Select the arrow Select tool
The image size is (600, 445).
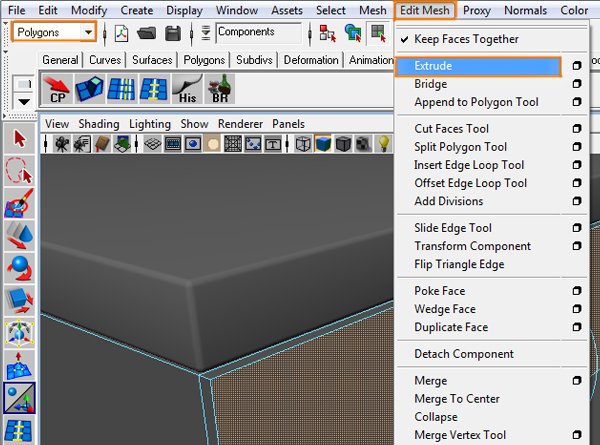[19, 139]
